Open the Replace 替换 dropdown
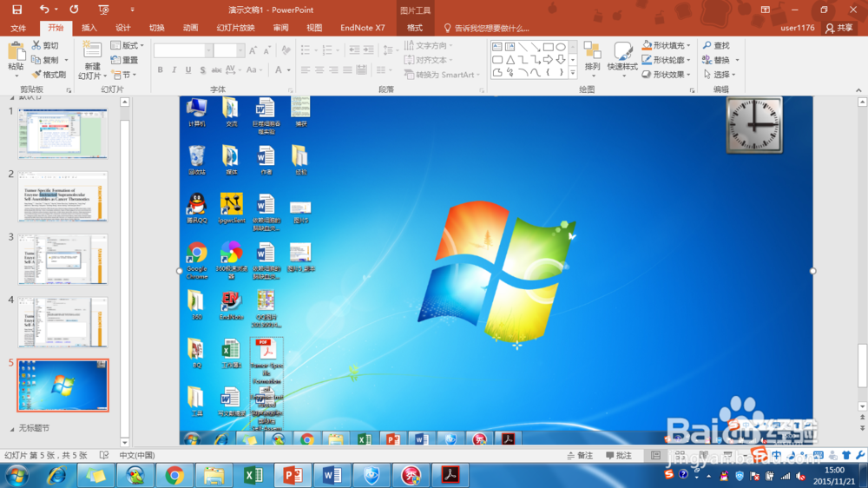868x488 pixels. pos(737,60)
